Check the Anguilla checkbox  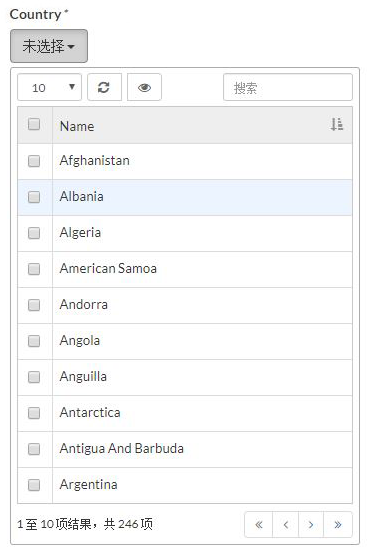34,377
